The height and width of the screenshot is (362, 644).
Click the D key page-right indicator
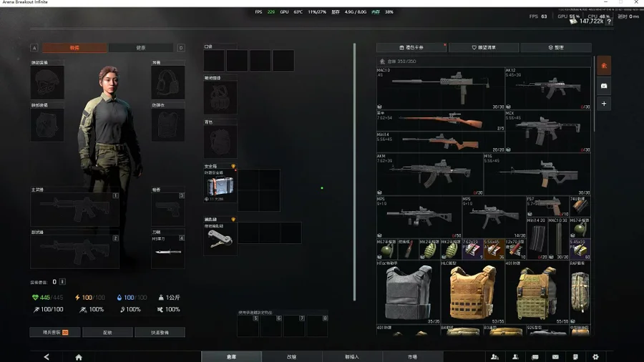[x=181, y=48]
